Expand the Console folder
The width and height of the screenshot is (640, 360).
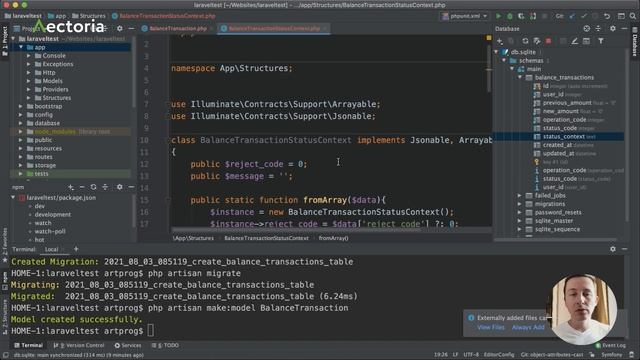tap(29, 56)
